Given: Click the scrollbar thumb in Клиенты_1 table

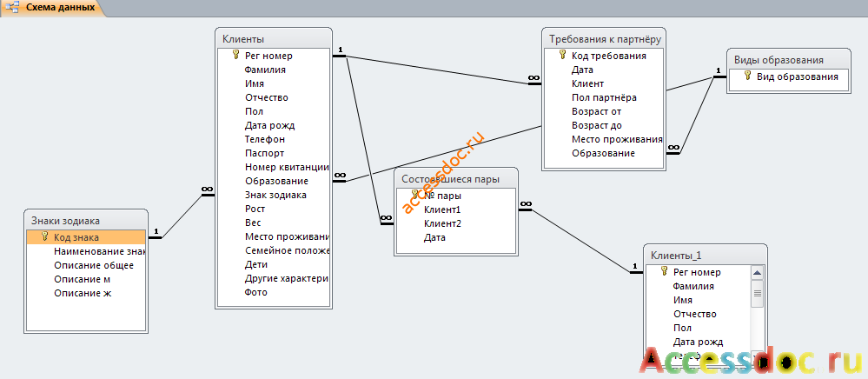Looking at the screenshot, I should 758,293.
